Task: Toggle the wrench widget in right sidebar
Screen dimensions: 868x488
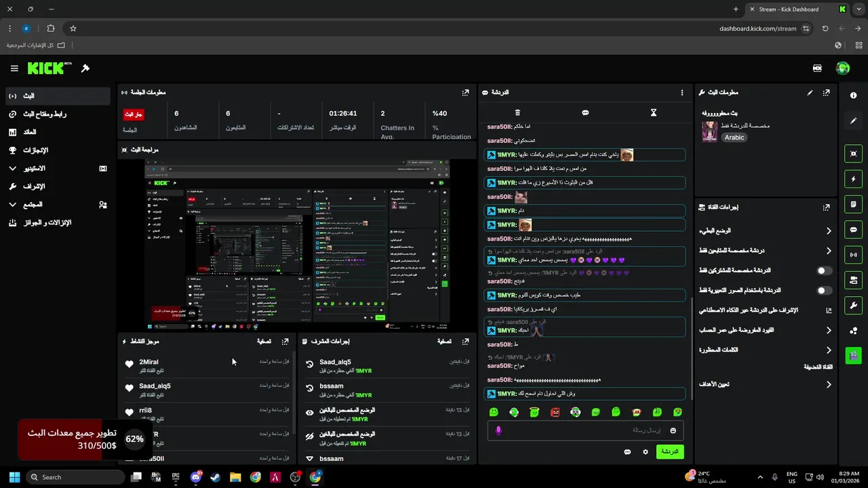Action: [853, 305]
